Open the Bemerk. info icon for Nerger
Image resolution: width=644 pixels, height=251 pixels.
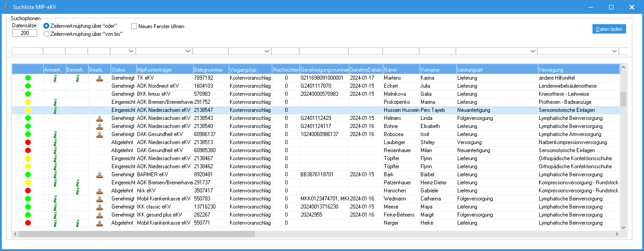pyautogui.click(x=77, y=223)
